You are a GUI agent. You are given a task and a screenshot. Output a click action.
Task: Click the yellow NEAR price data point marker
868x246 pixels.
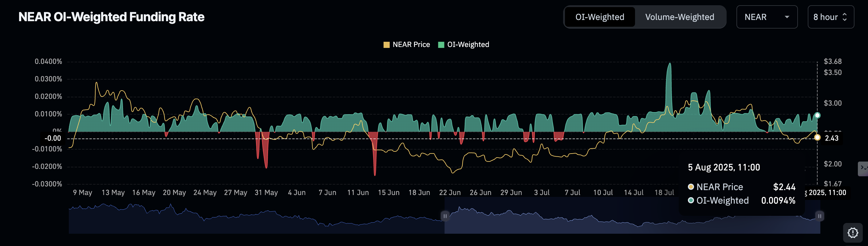[817, 137]
